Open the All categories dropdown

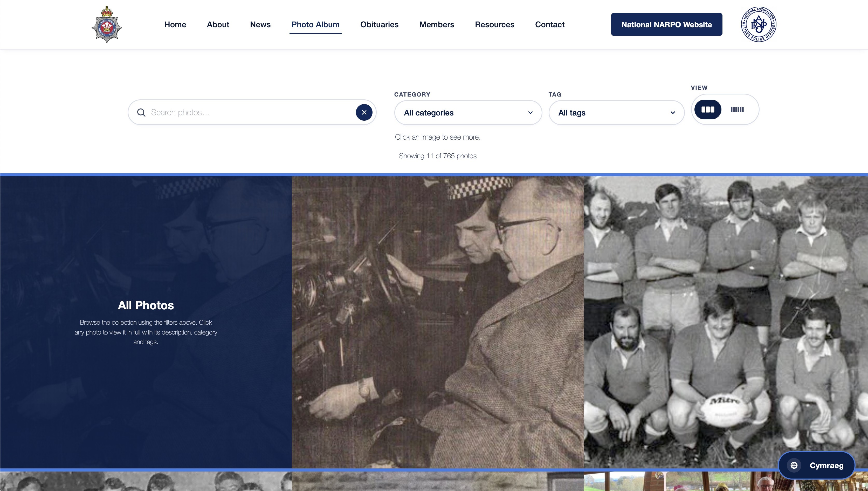[x=468, y=113]
